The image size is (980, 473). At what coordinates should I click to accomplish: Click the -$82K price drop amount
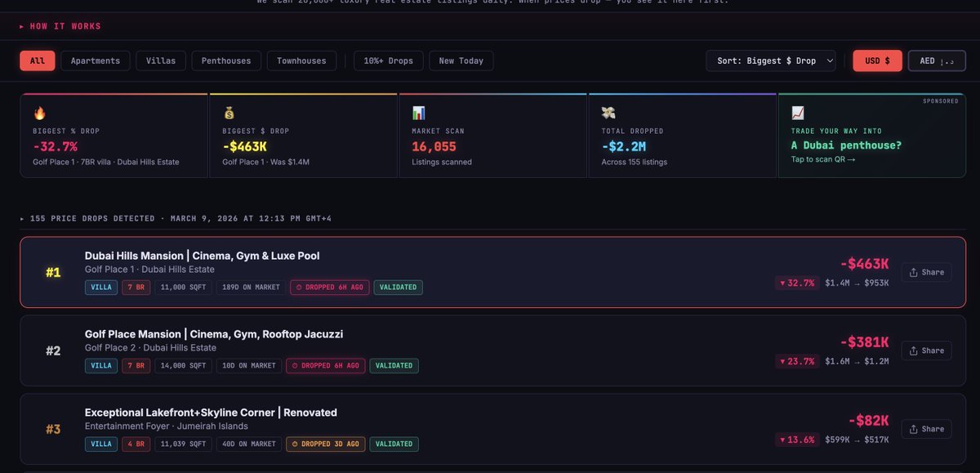868,421
